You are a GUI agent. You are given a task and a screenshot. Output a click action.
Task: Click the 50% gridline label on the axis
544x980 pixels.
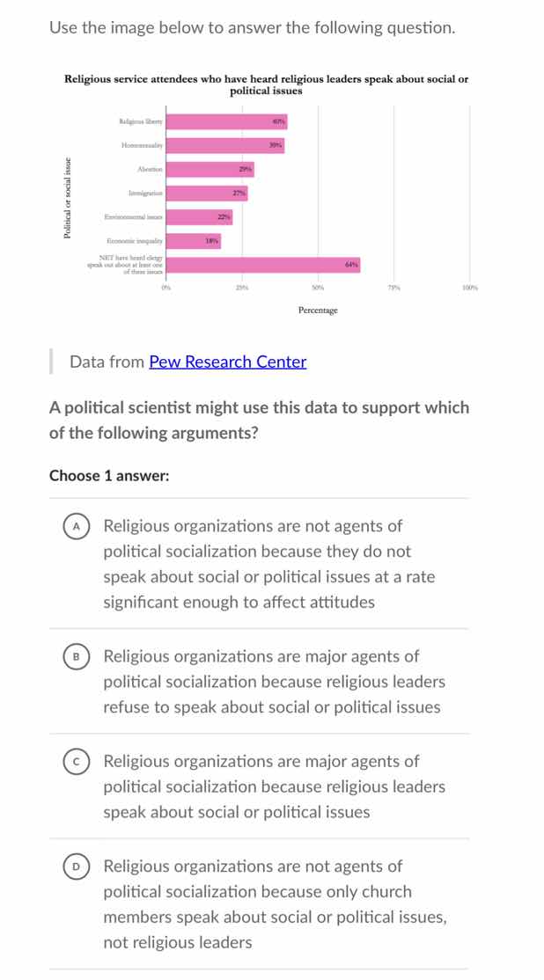(x=317, y=286)
